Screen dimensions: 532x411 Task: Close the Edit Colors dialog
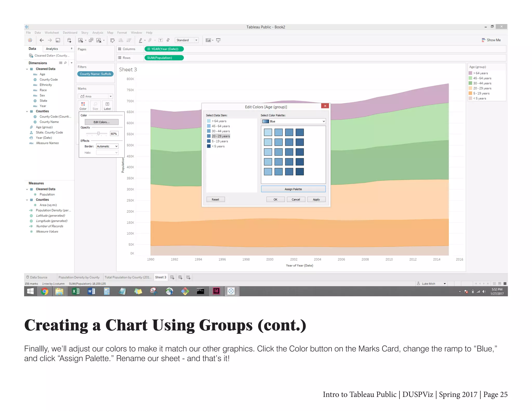click(325, 106)
